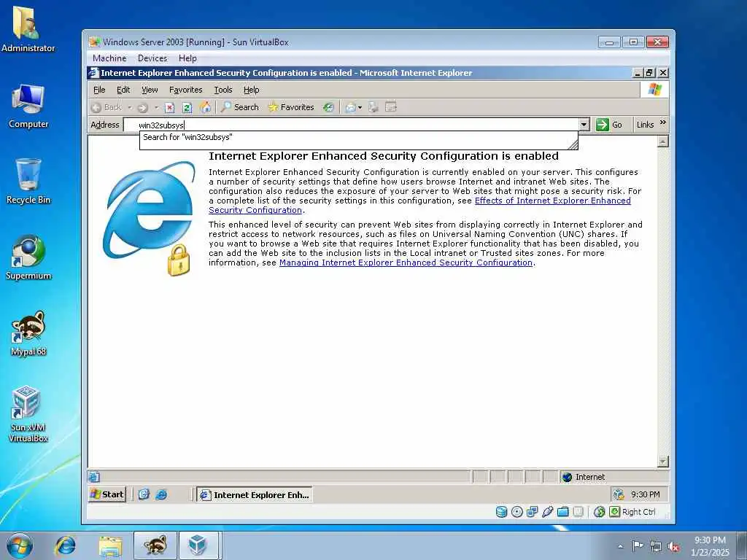Click the Internet zone status bar indicator

[614, 477]
